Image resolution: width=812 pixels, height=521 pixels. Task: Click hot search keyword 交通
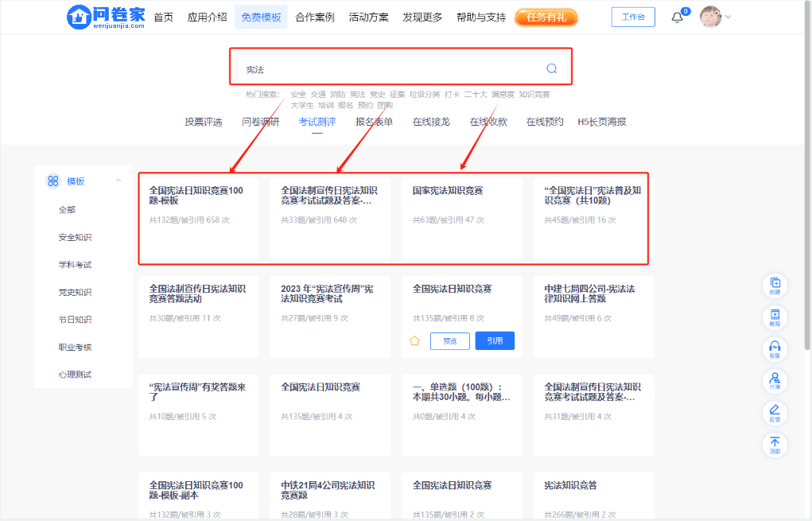(x=318, y=94)
